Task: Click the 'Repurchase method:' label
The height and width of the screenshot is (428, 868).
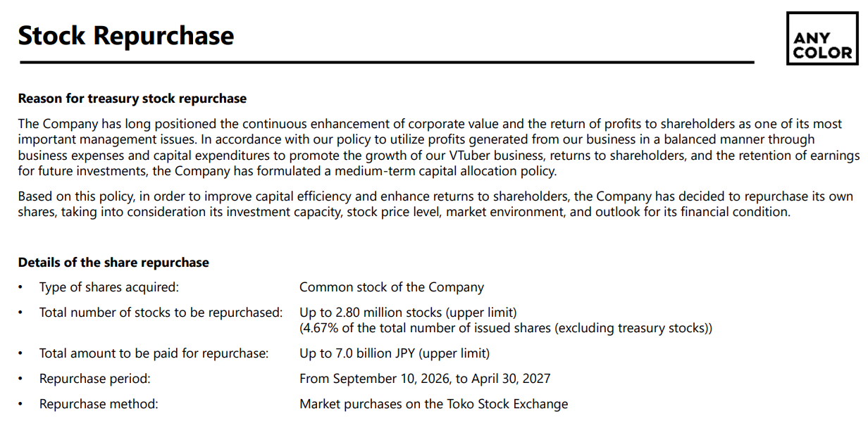Action: (99, 404)
